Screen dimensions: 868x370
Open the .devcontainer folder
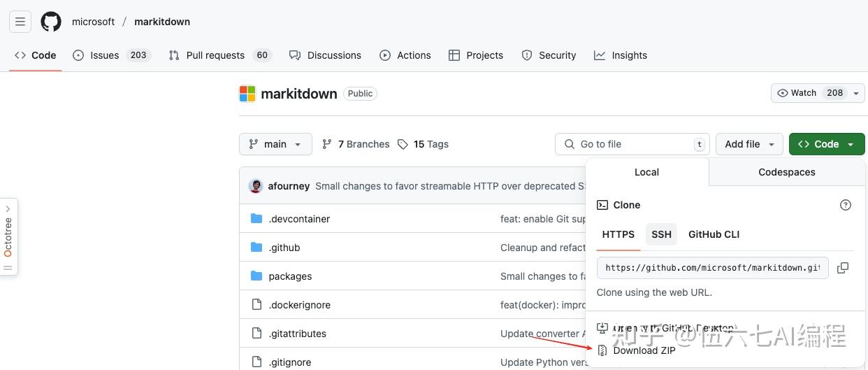coord(299,219)
